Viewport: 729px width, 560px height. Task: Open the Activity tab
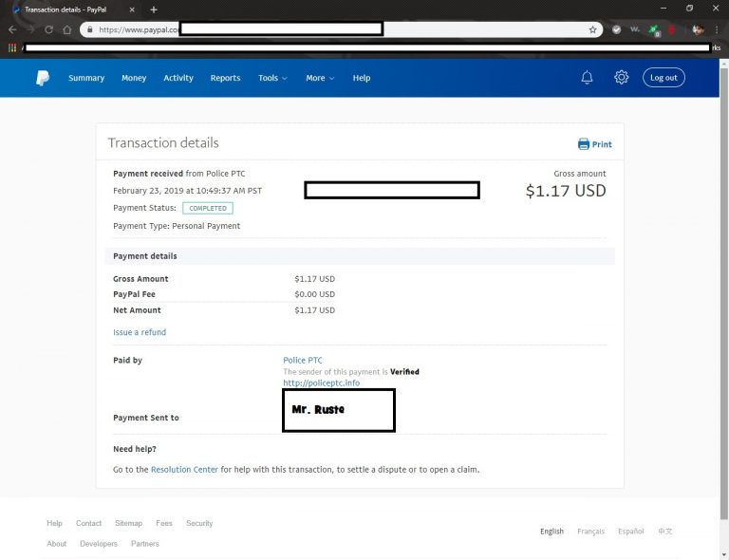(x=178, y=78)
